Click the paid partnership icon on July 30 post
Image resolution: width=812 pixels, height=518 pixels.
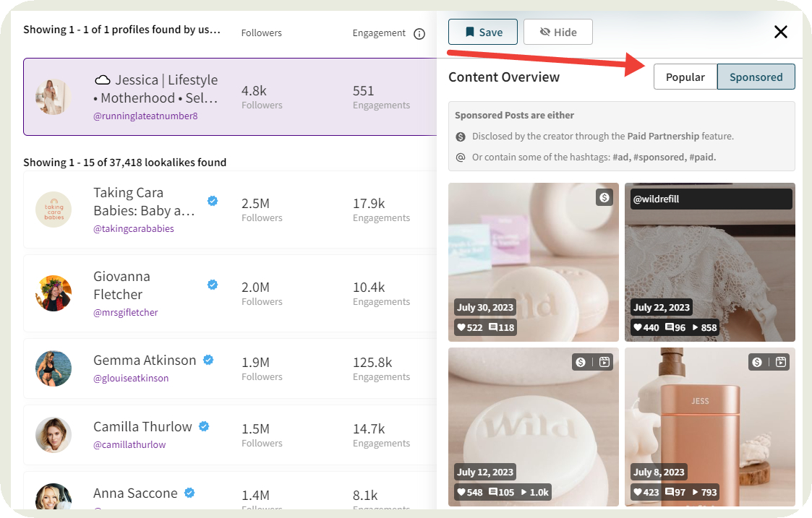tap(604, 197)
